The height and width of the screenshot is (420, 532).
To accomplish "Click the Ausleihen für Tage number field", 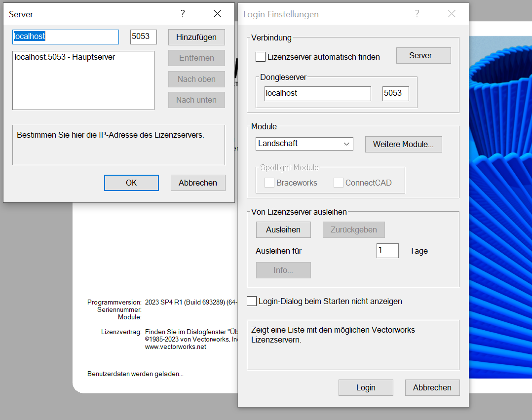I will click(387, 251).
